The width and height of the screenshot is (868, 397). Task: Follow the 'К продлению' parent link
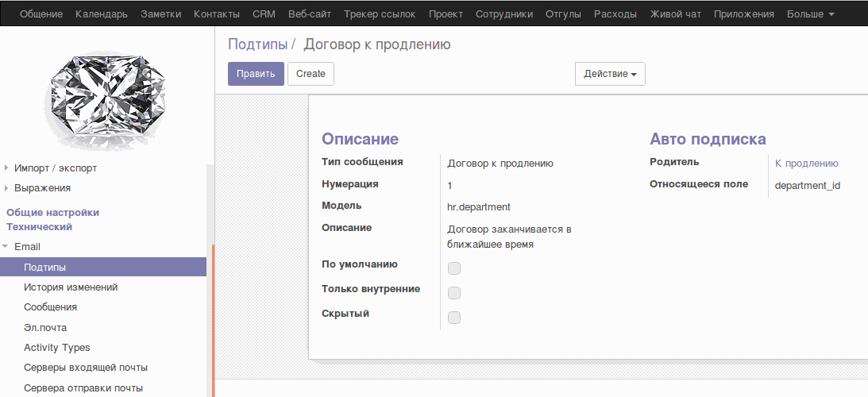coord(806,164)
